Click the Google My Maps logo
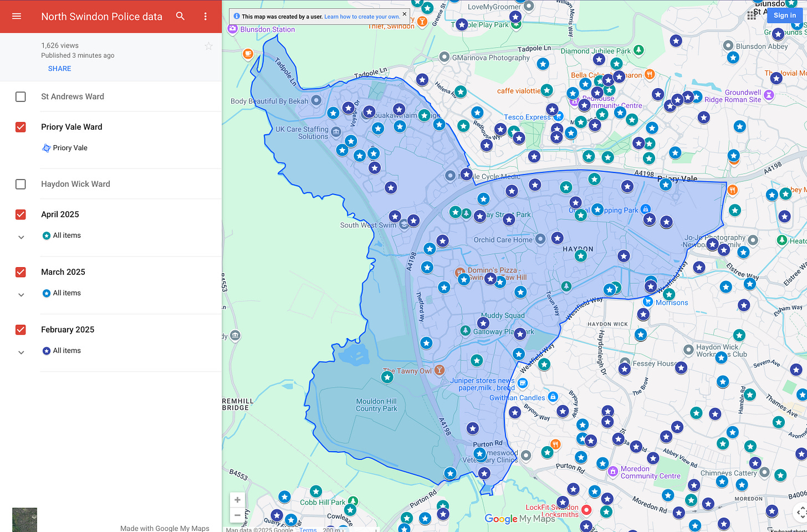807x532 pixels. [x=519, y=519]
